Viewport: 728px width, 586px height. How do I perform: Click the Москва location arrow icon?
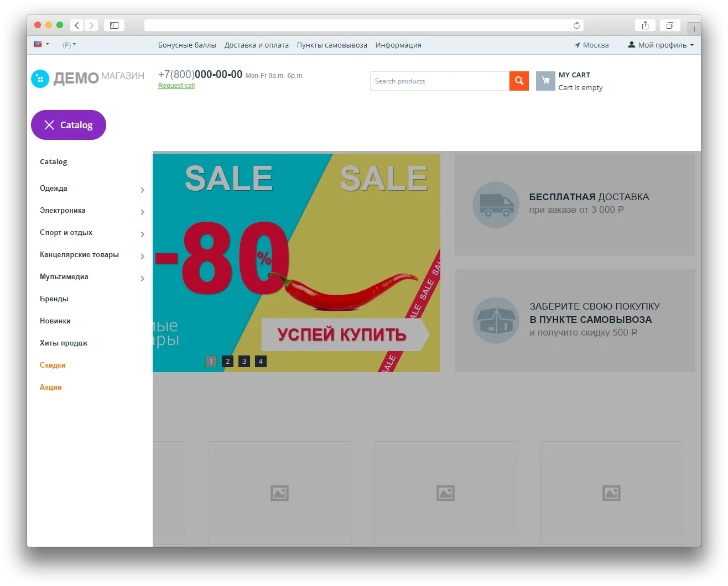click(x=577, y=45)
